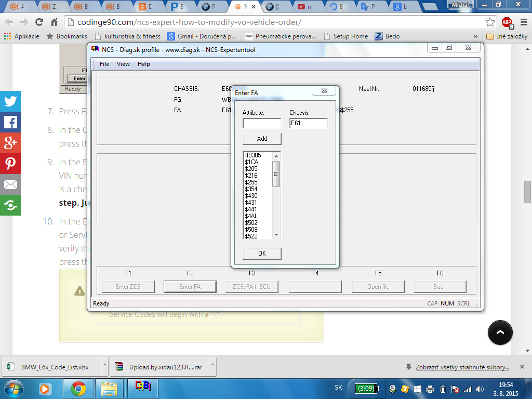Share page via Facebook icon
The height and width of the screenshot is (399, 532).
10,122
